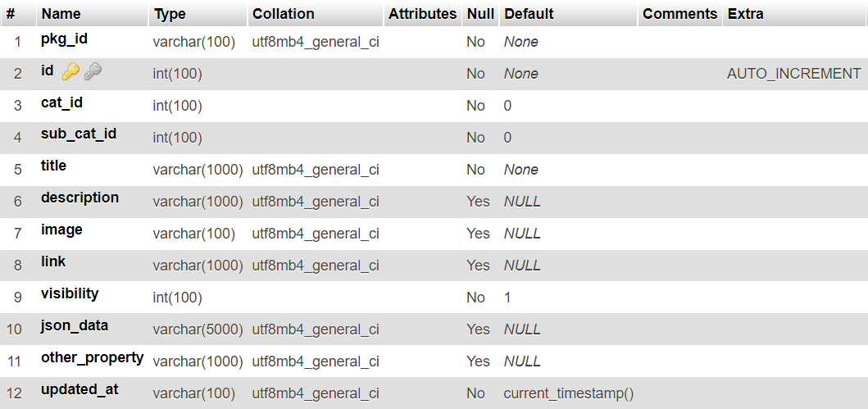
Task: Select the json_data column row
Action: click(434, 329)
